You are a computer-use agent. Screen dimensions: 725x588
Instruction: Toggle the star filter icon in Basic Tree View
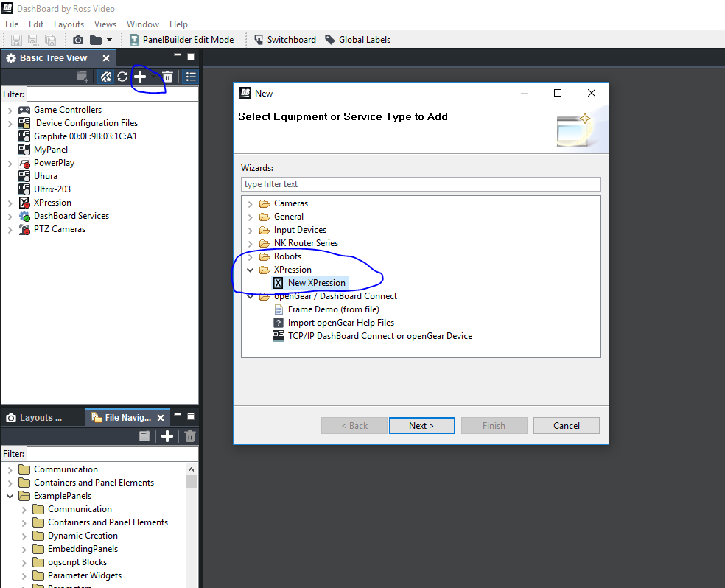click(106, 77)
